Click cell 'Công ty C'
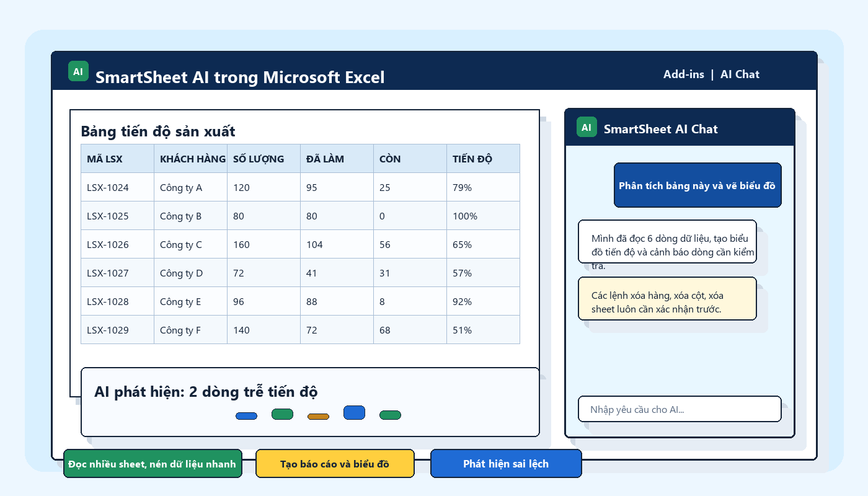The image size is (868, 496). (191, 244)
